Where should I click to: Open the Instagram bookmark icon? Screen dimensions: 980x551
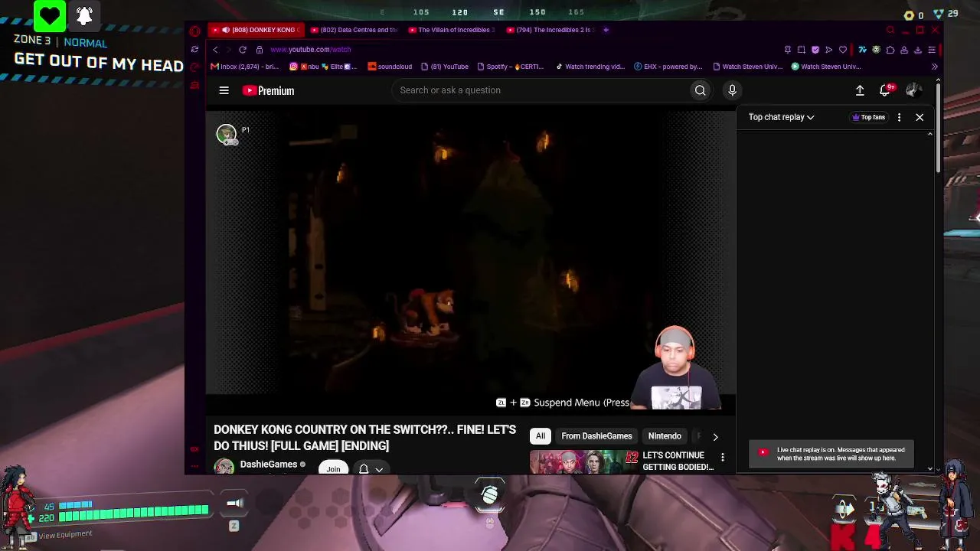294,67
